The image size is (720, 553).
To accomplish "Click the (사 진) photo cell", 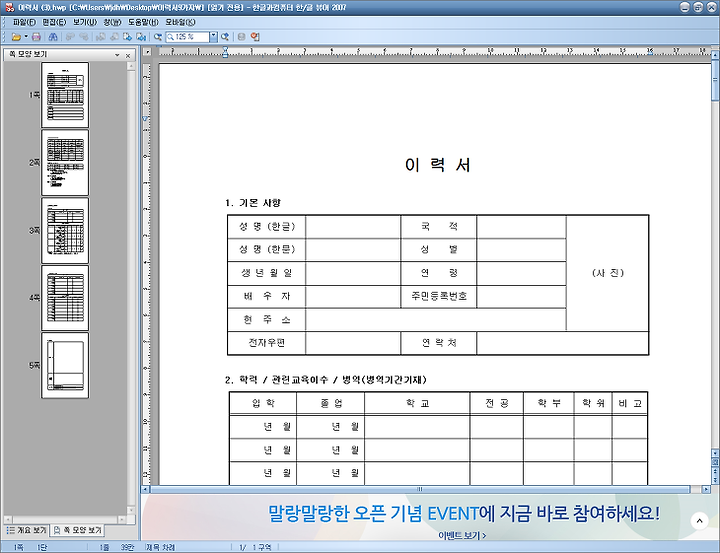I will pyautogui.click(x=608, y=273).
